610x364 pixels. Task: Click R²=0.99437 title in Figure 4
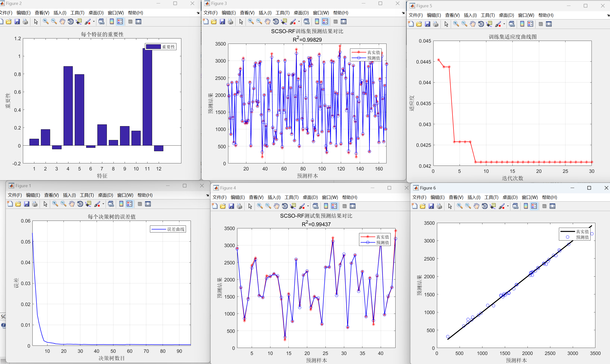[x=316, y=224]
